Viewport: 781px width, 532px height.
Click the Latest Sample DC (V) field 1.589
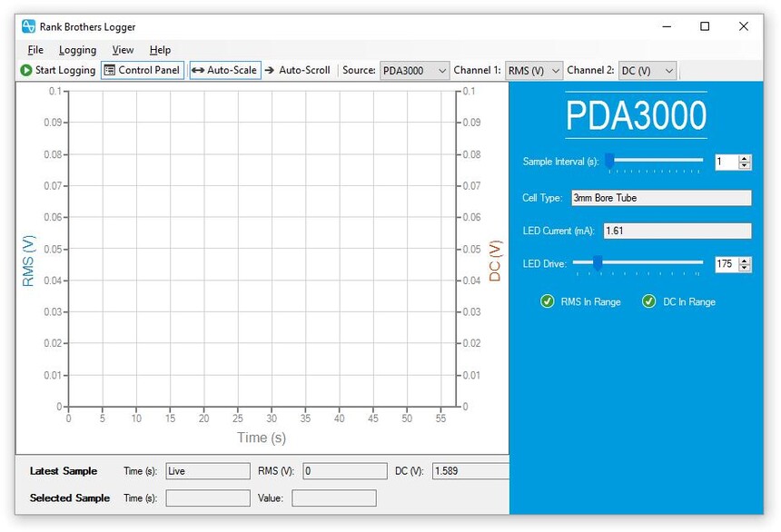pos(470,471)
